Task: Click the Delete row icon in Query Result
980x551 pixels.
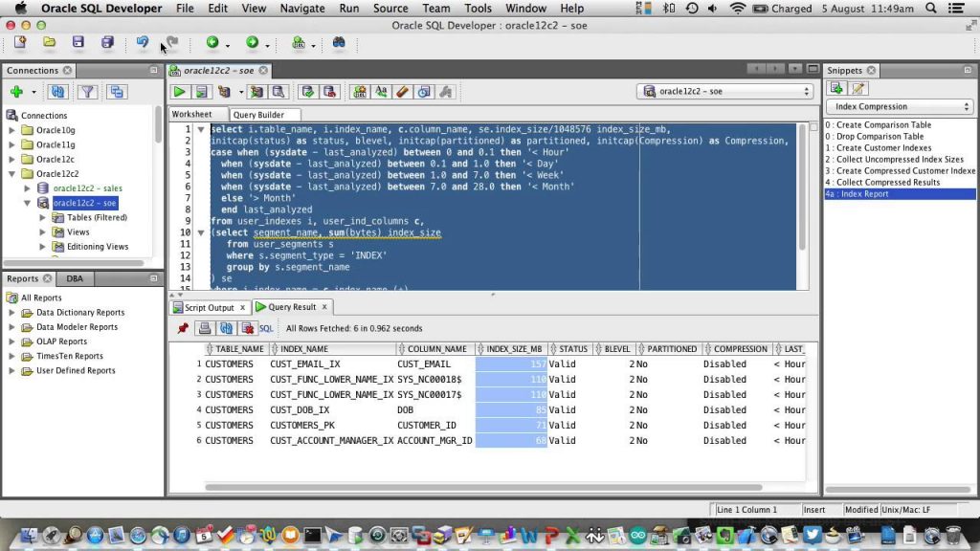Action: pyautogui.click(x=248, y=328)
